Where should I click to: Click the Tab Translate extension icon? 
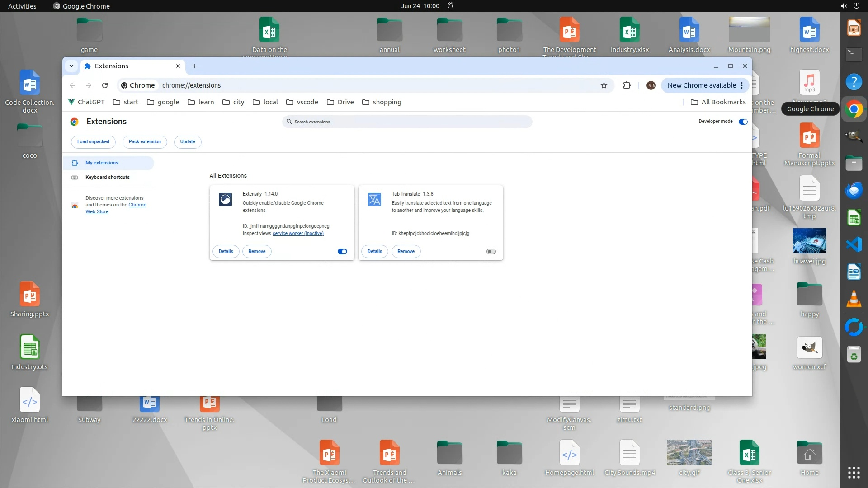[x=374, y=199]
